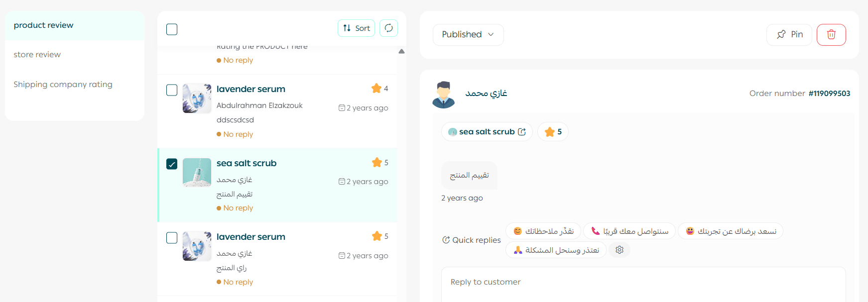The height and width of the screenshot is (302, 868).
Task: Switch to store review tab
Action: (37, 55)
